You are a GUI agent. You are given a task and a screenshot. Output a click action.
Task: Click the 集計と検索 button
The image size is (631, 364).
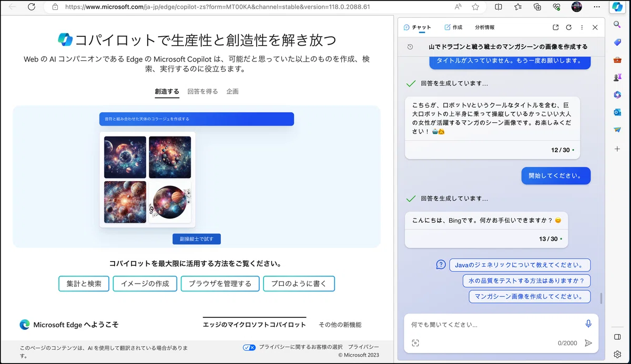(x=84, y=284)
